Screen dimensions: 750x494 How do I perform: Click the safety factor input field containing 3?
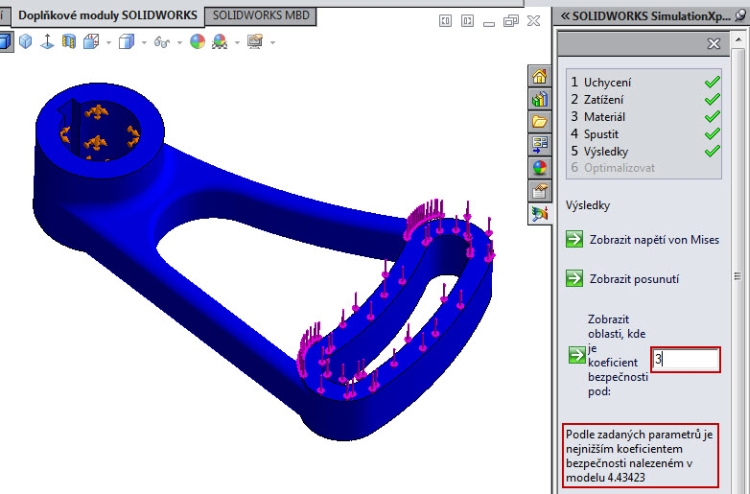685,360
